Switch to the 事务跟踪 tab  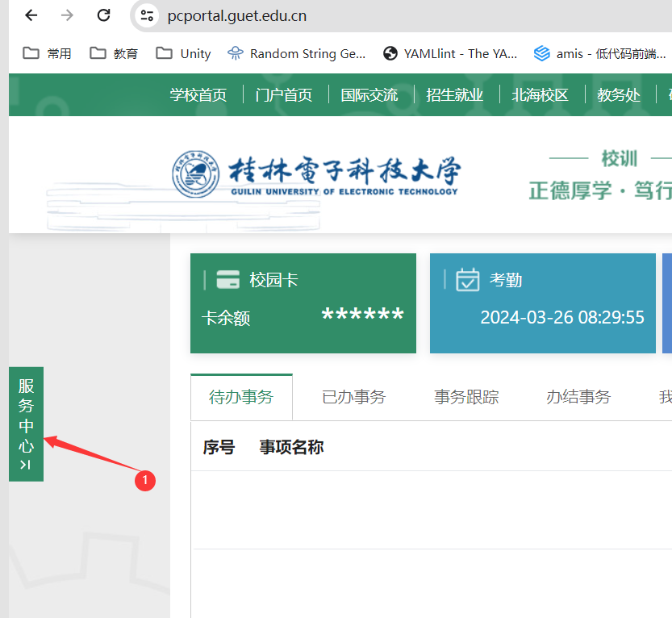coord(466,397)
